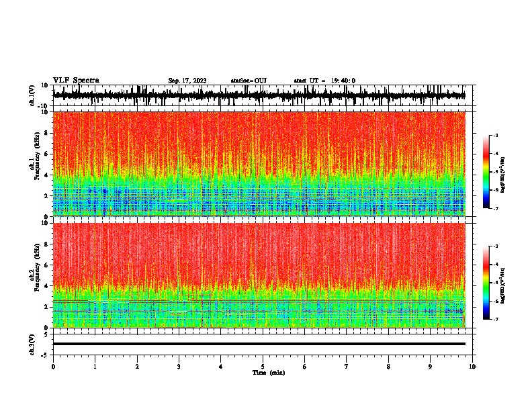Click the ch.2 spectrogram color scale bar
The height and width of the screenshot is (411, 532).
[486, 283]
